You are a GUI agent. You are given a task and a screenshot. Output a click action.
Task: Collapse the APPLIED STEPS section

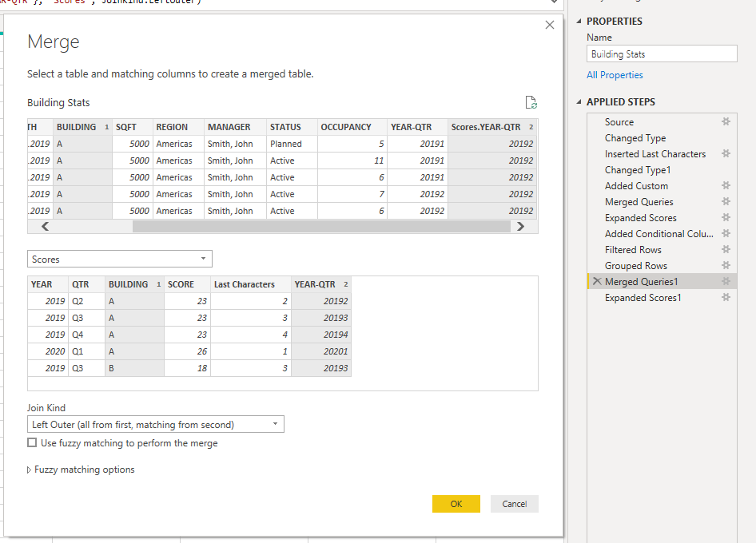(x=579, y=101)
